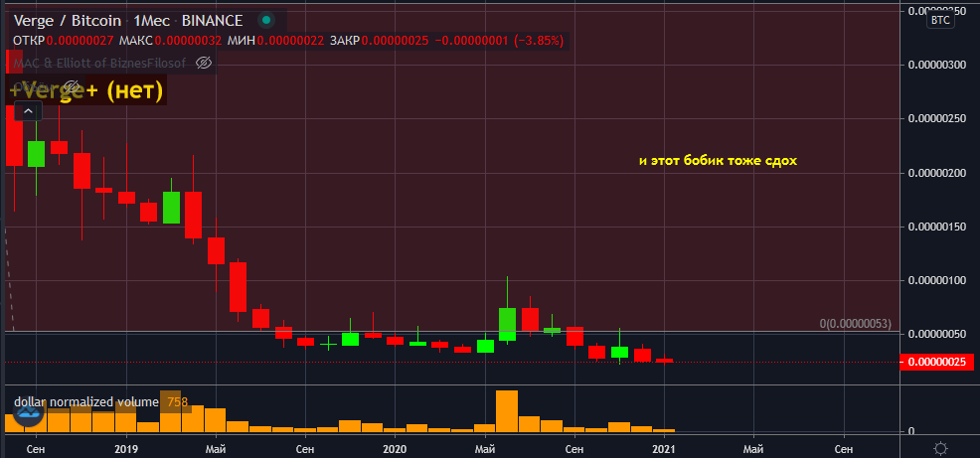Click the 2020 label on time axis
The image size is (980, 458).
395,449
